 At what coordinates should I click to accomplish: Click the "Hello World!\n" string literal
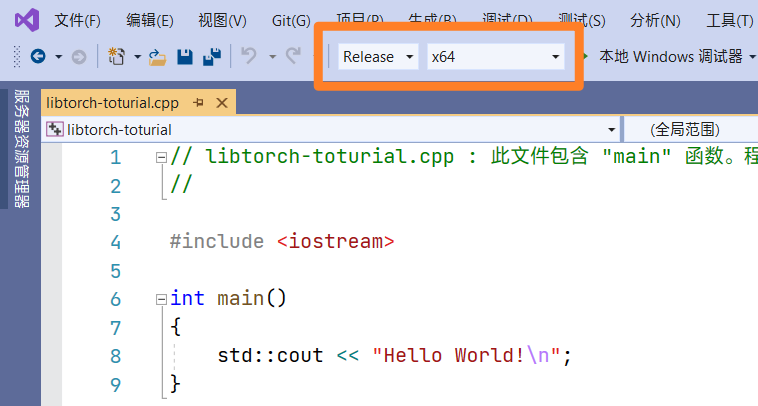coord(466,355)
